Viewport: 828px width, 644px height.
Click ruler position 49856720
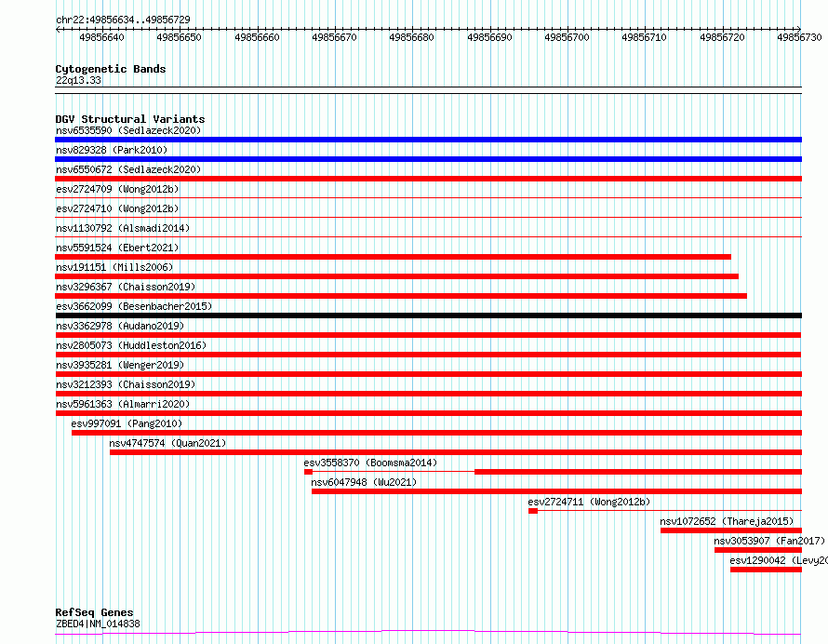point(722,37)
